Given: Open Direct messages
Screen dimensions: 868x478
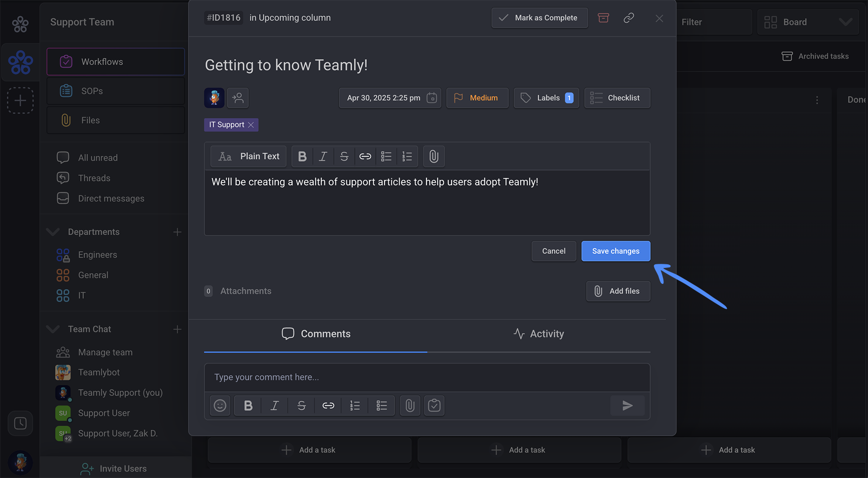Looking at the screenshot, I should click(x=111, y=199).
